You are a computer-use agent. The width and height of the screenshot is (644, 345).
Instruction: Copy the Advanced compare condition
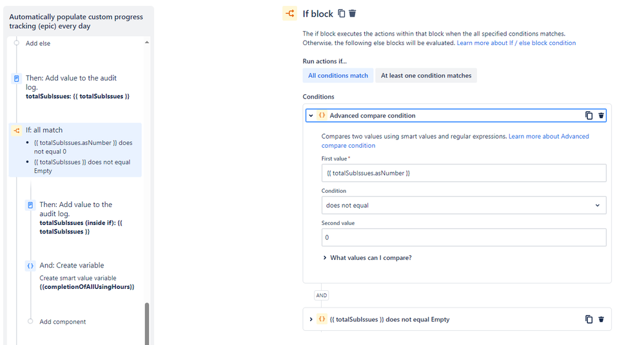point(589,115)
